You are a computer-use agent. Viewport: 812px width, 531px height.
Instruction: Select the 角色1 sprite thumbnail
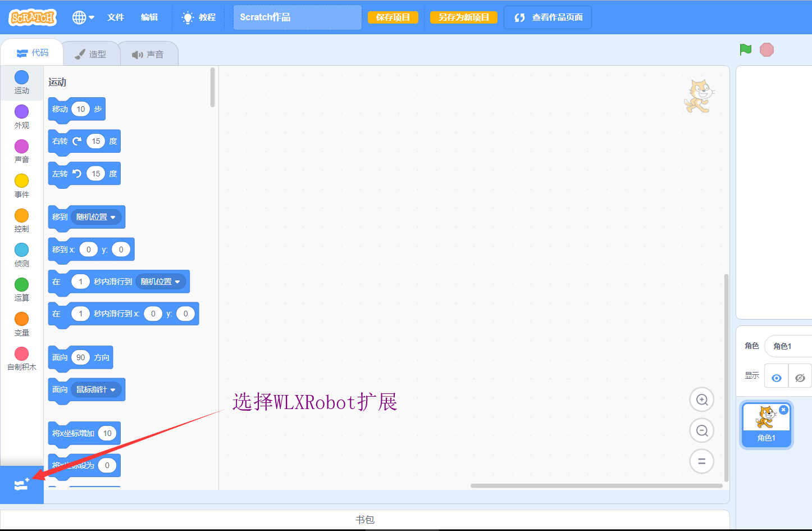point(767,425)
